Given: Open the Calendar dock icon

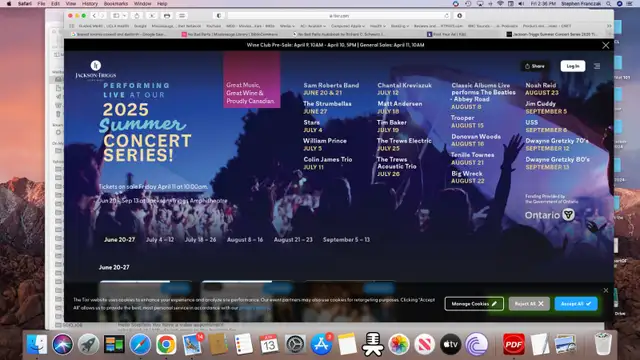Looking at the screenshot, I should (x=269, y=344).
